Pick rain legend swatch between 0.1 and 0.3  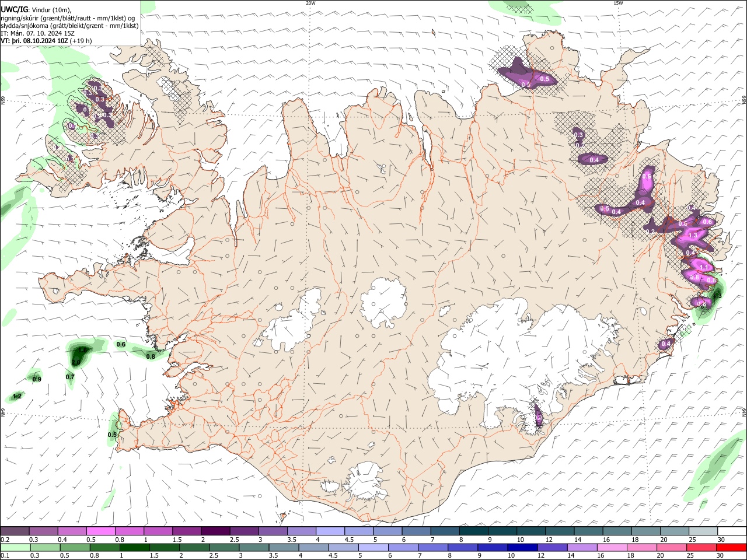[x=15, y=548]
